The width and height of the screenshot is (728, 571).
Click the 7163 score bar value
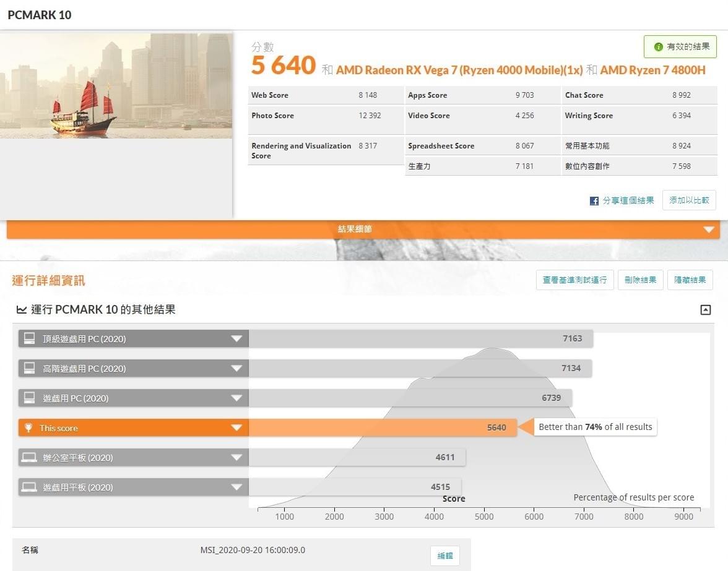pyautogui.click(x=572, y=338)
